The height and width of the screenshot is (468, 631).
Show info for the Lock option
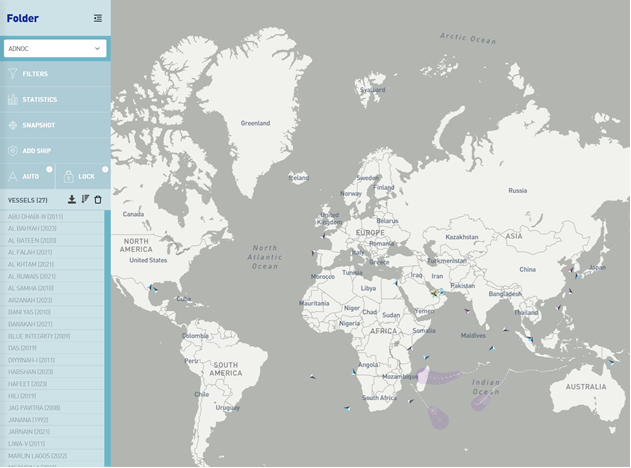(105, 169)
